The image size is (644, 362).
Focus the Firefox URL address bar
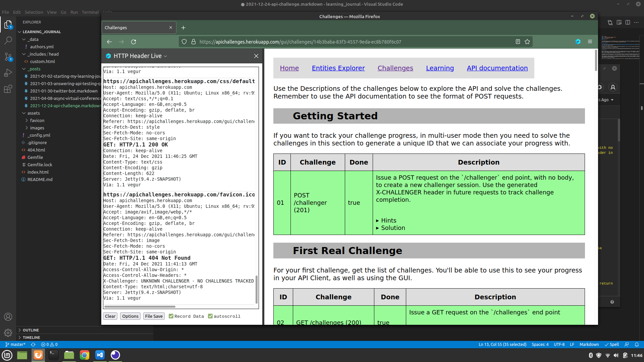(356, 42)
